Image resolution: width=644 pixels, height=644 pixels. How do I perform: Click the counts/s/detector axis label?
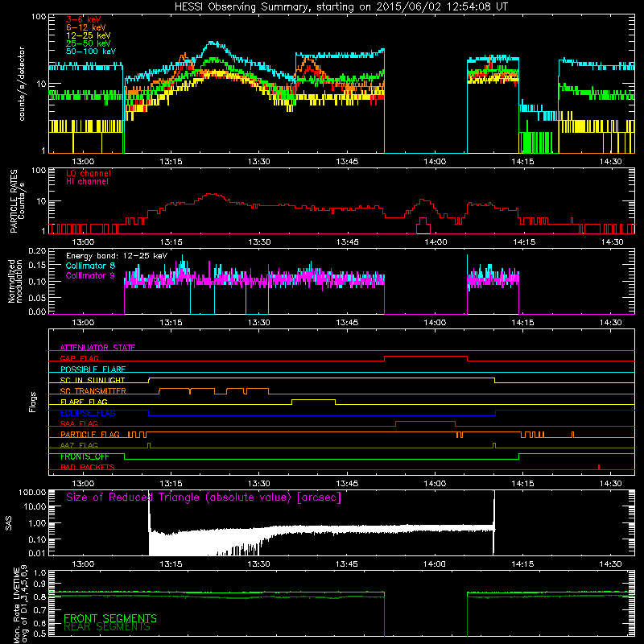[x=22, y=84]
